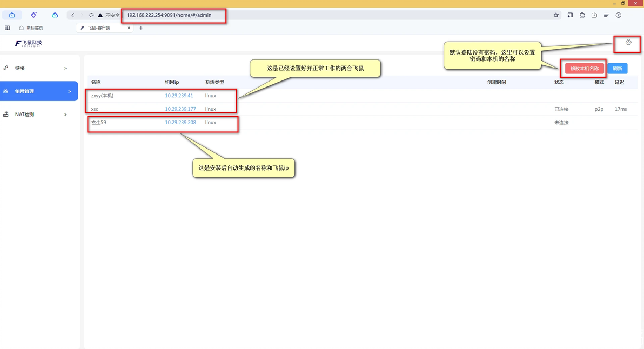Click the link icon beside 链接

[6, 68]
